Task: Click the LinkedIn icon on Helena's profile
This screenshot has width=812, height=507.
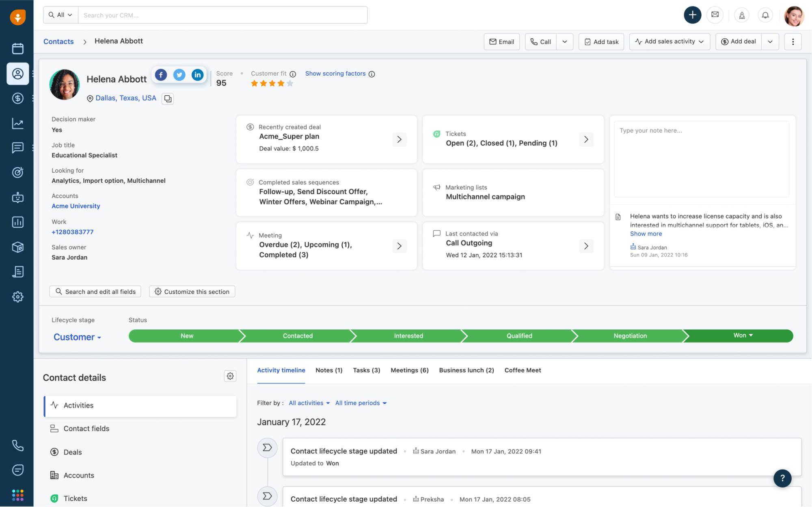Action: coord(198,74)
